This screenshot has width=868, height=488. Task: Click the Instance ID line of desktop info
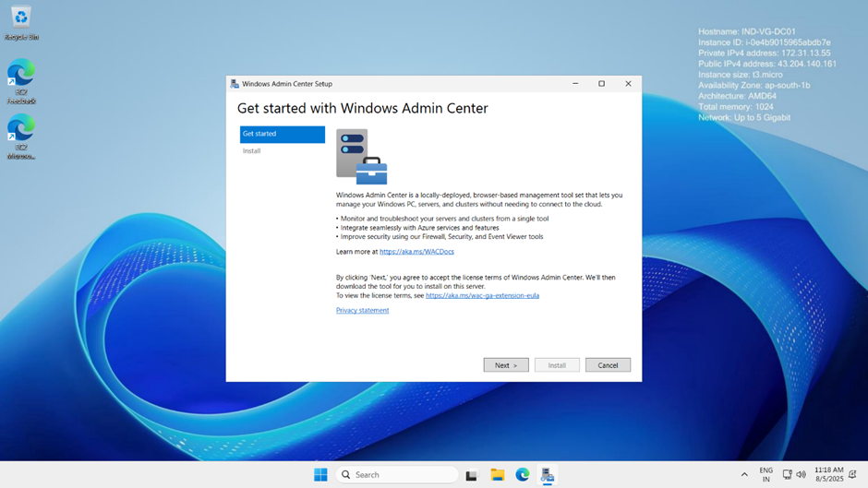pyautogui.click(x=765, y=42)
